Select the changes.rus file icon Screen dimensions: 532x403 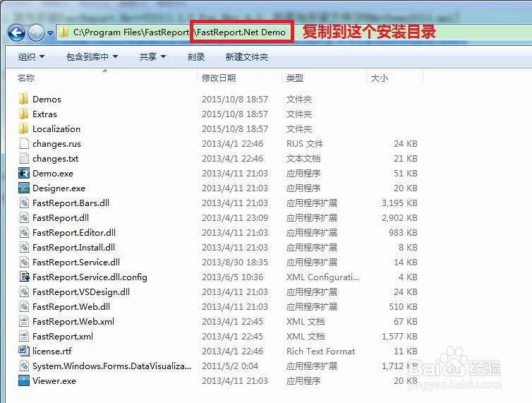point(24,143)
